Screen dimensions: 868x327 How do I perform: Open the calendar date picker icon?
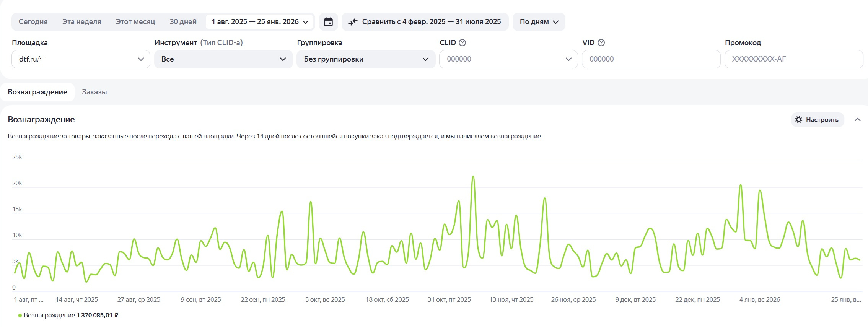pos(328,22)
